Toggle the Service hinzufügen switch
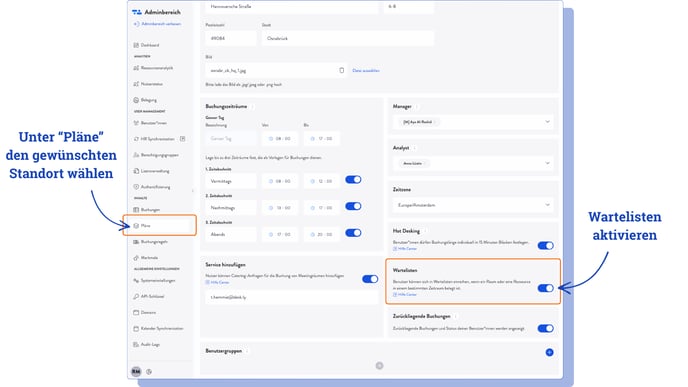The image size is (688, 387). tap(370, 279)
